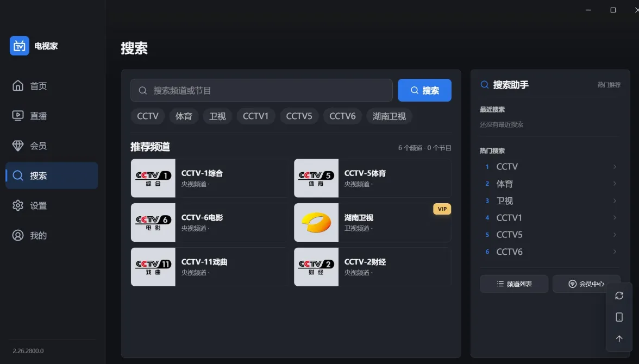Viewport: 639px width, 364px height.
Task: Click the CCTV-6 电影 channel logo
Action: 153,223
